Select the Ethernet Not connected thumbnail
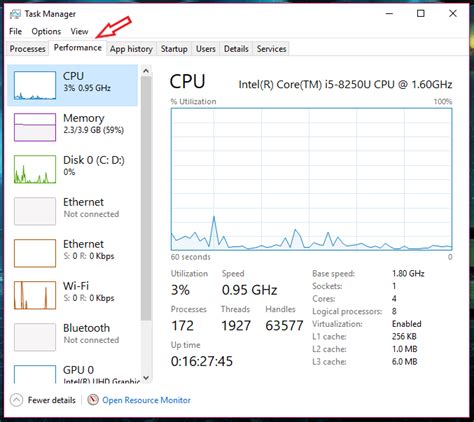 pos(35,211)
